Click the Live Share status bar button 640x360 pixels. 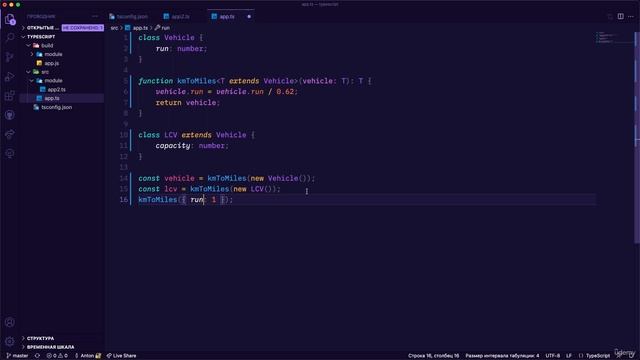point(122,356)
